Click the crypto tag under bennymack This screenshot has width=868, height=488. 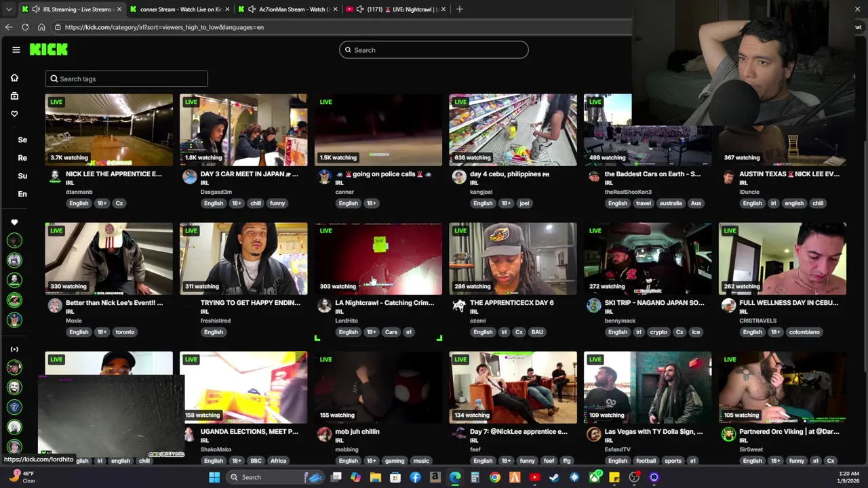pyautogui.click(x=658, y=332)
